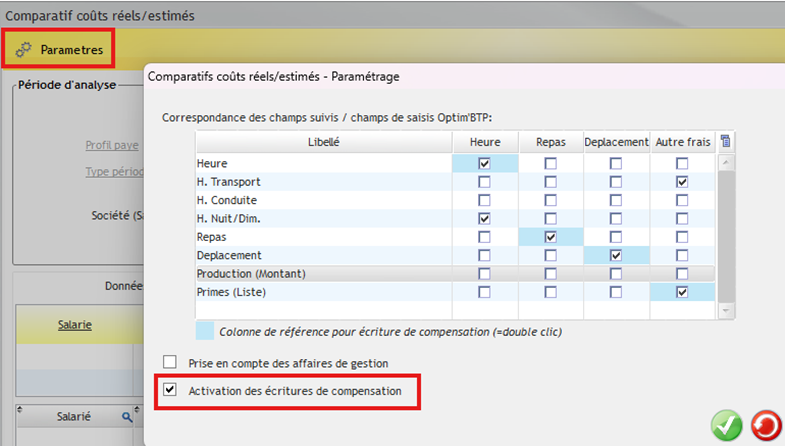Click the Libellé column header

tap(324, 142)
